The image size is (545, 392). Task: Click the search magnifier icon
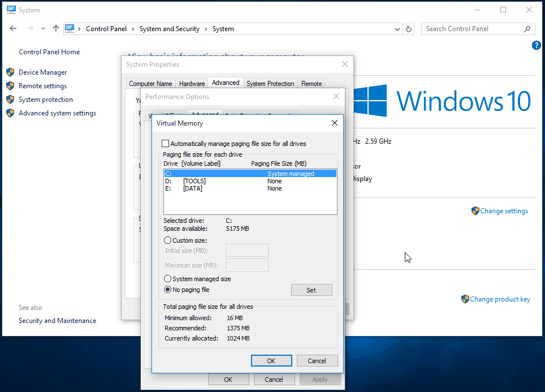(x=527, y=29)
